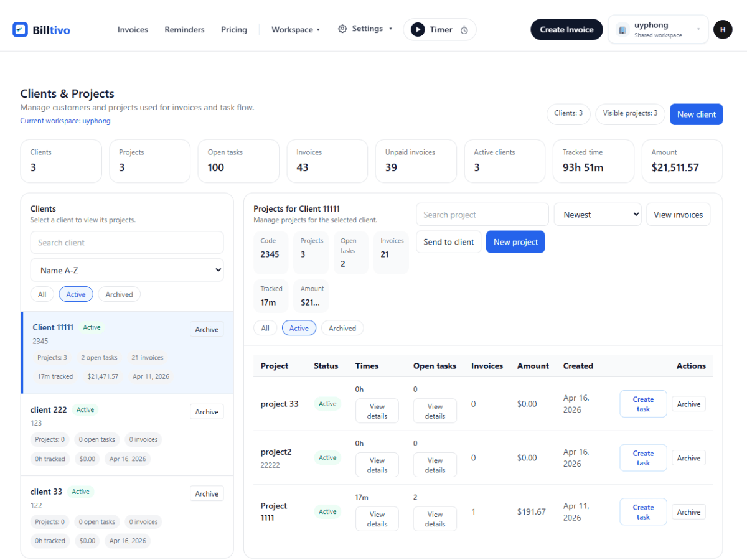Select the All client filter
Screen dimensions: 747x560
coord(42,294)
